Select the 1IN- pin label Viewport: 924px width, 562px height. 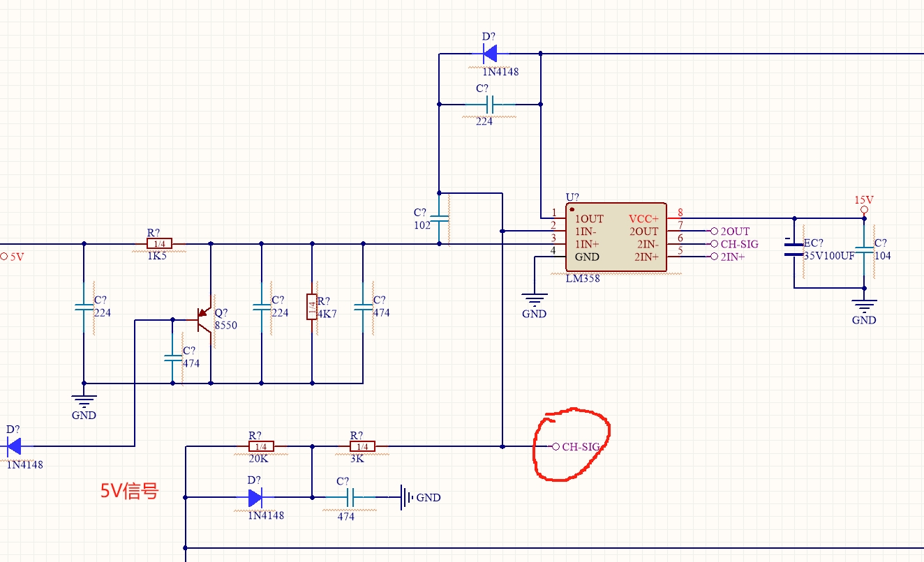coord(587,231)
